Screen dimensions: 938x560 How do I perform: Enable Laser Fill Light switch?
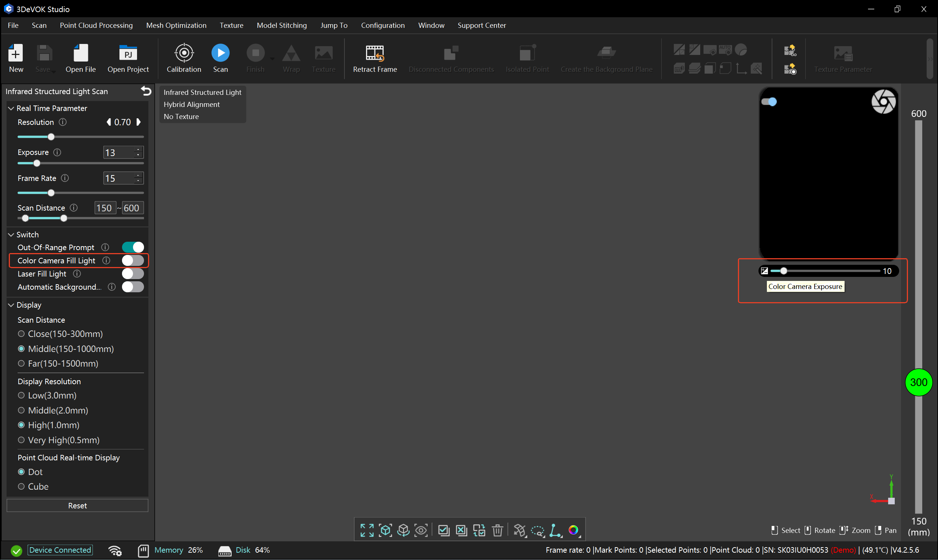point(133,274)
